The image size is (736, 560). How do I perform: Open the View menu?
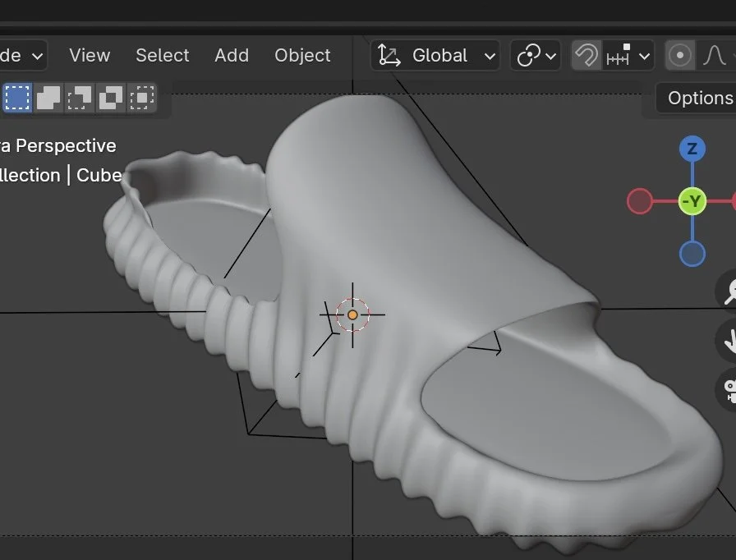pos(90,55)
